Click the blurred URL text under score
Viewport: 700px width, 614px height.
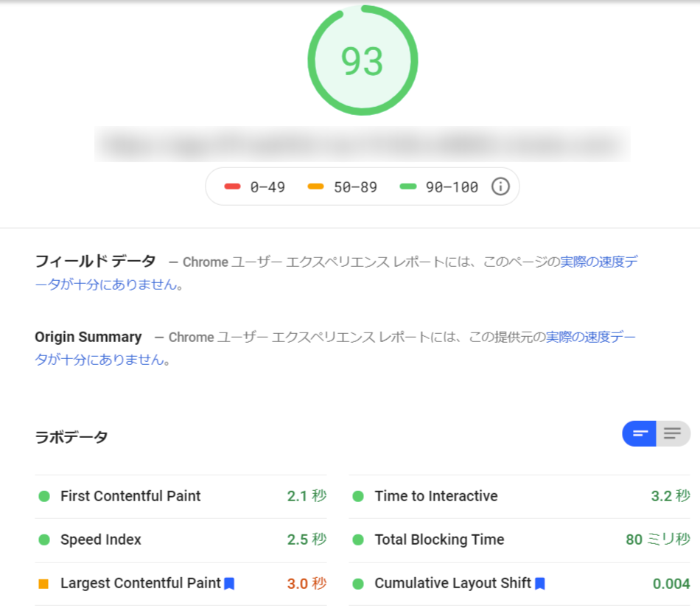[363, 144]
